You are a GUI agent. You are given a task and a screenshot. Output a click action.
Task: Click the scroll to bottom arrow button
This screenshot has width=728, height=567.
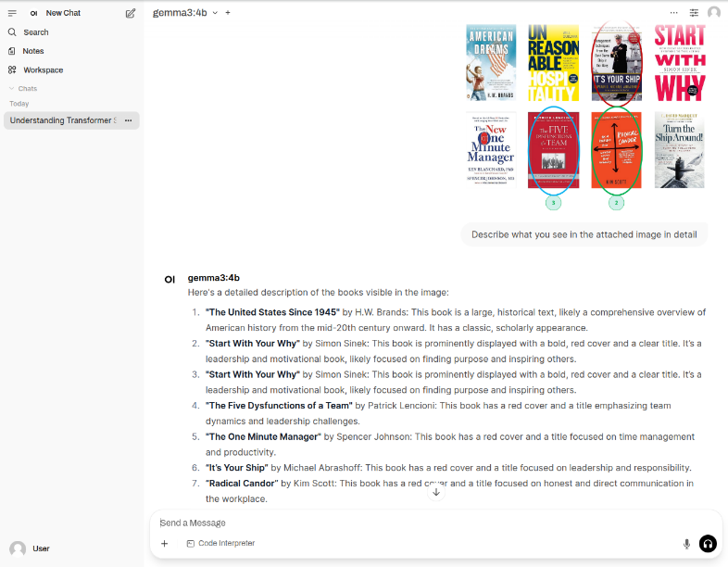coord(436,492)
